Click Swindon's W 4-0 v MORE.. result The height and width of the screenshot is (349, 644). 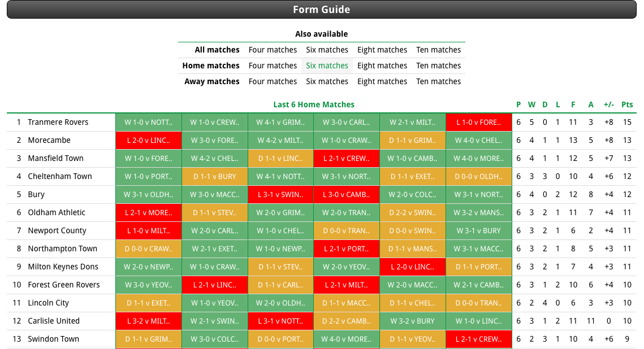(347, 339)
